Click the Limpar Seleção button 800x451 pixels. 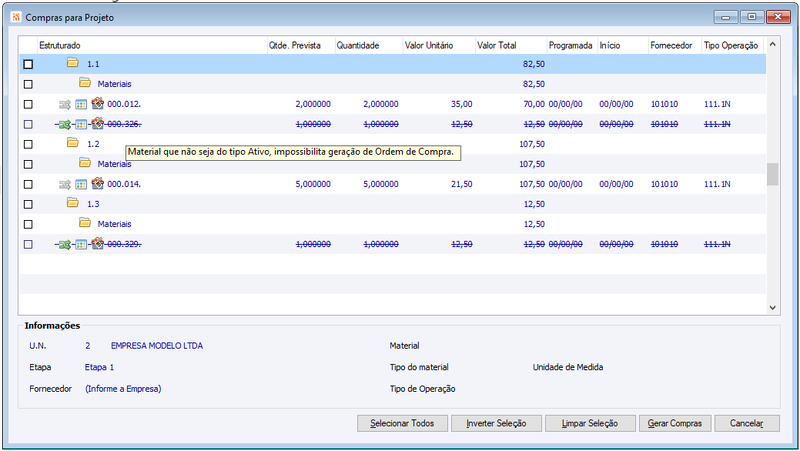coord(590,423)
